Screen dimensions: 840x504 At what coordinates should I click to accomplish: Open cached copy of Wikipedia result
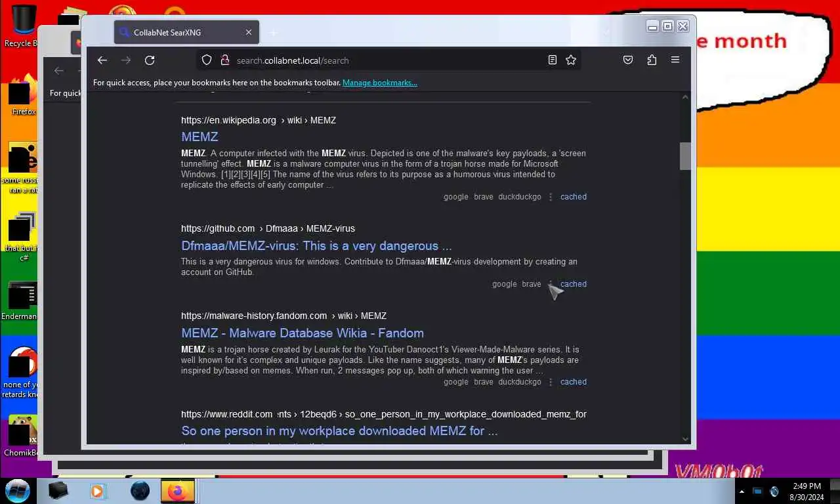pos(574,197)
